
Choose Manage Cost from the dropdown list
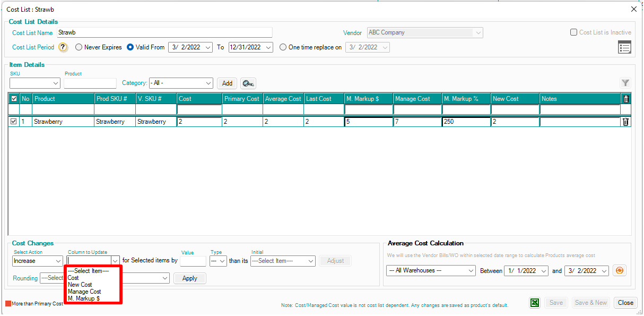(x=84, y=292)
